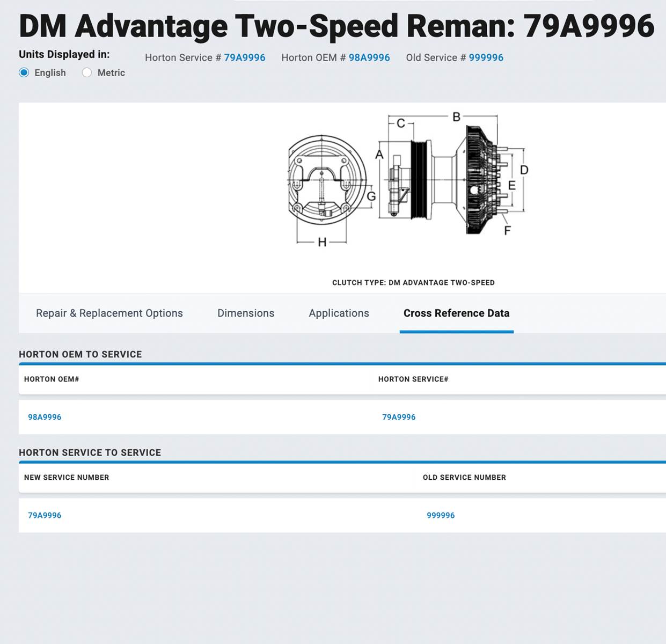Viewport: 666px width, 644px height.
Task: Click the OLD SERVICE NUMBER column header
Action: click(464, 477)
